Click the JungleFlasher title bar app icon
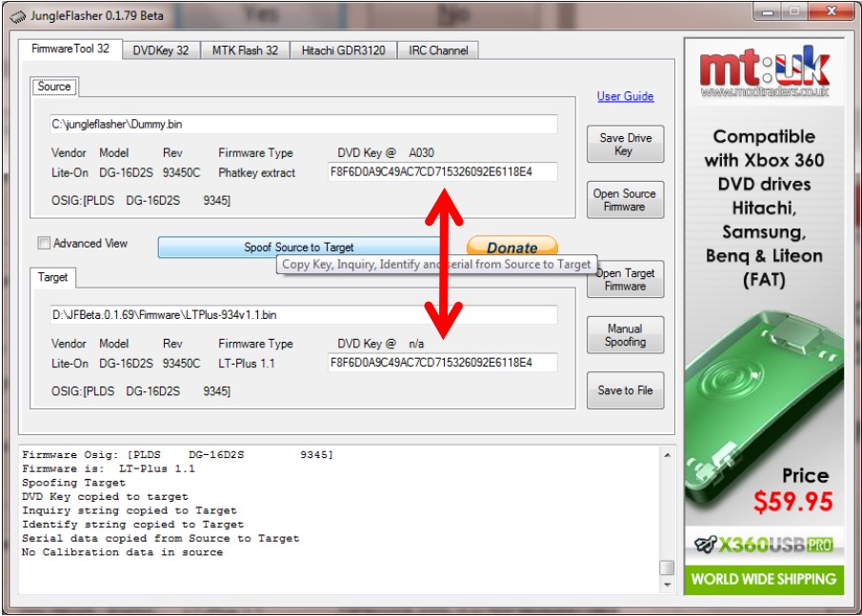The width and height of the screenshot is (862, 616). point(17,16)
